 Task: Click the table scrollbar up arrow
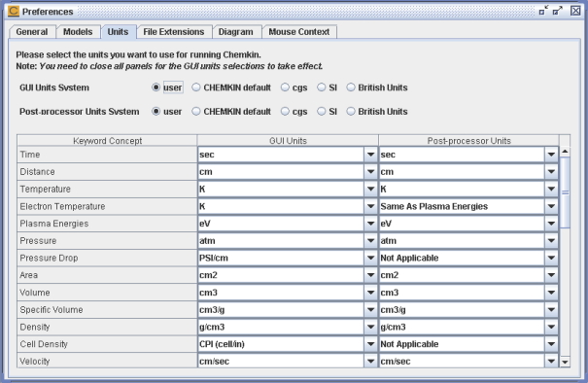point(565,152)
